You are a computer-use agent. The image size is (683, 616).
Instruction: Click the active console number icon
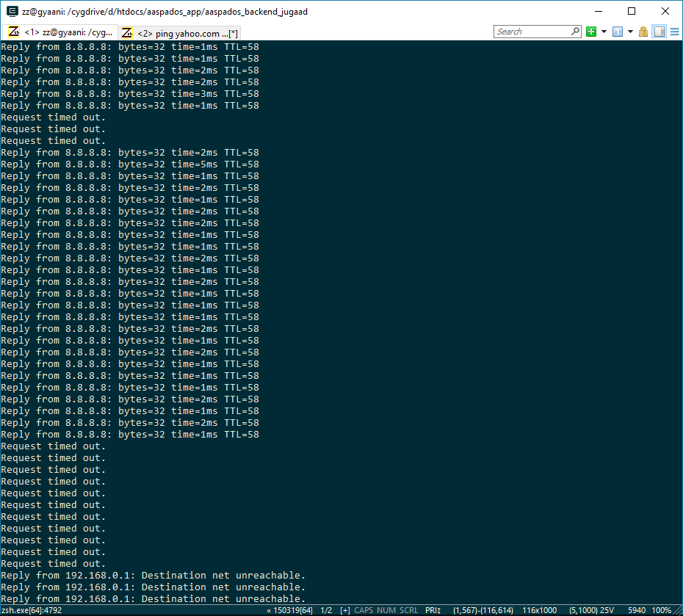[617, 32]
